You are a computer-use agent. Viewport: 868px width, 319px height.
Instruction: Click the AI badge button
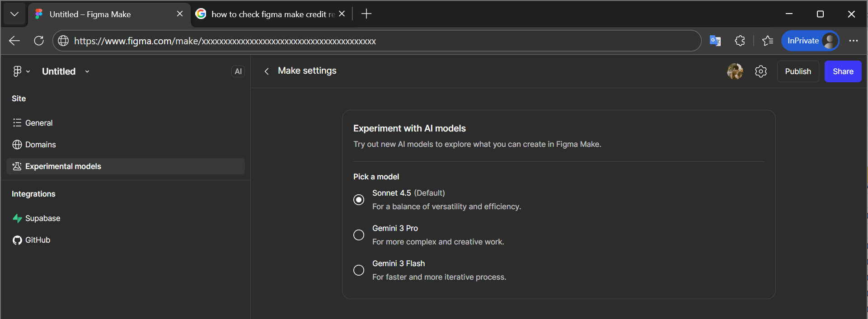coord(238,71)
